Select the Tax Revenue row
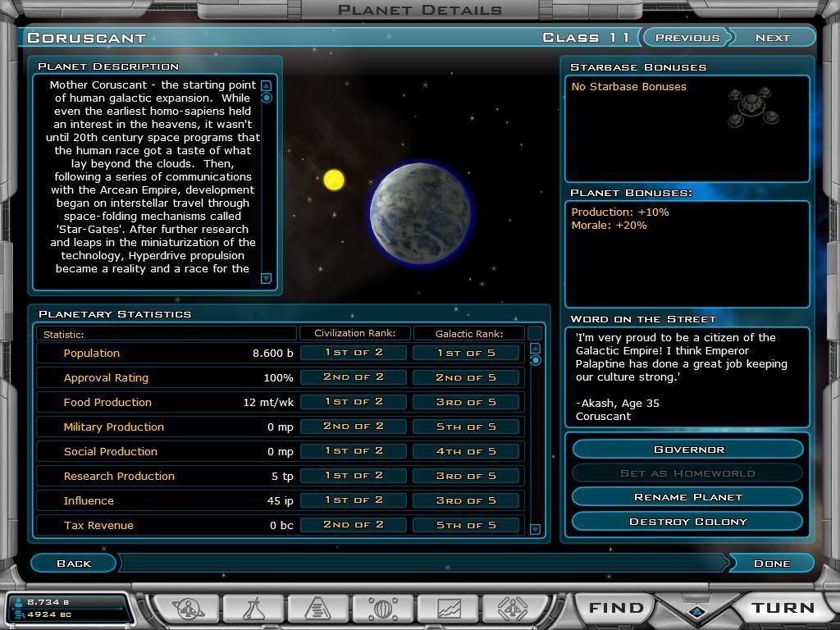This screenshot has width=840, height=630. click(x=280, y=526)
